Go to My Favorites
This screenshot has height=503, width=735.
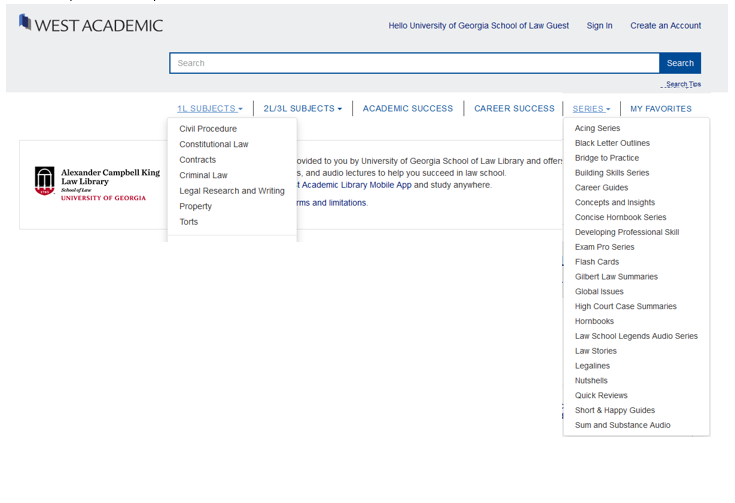point(661,109)
